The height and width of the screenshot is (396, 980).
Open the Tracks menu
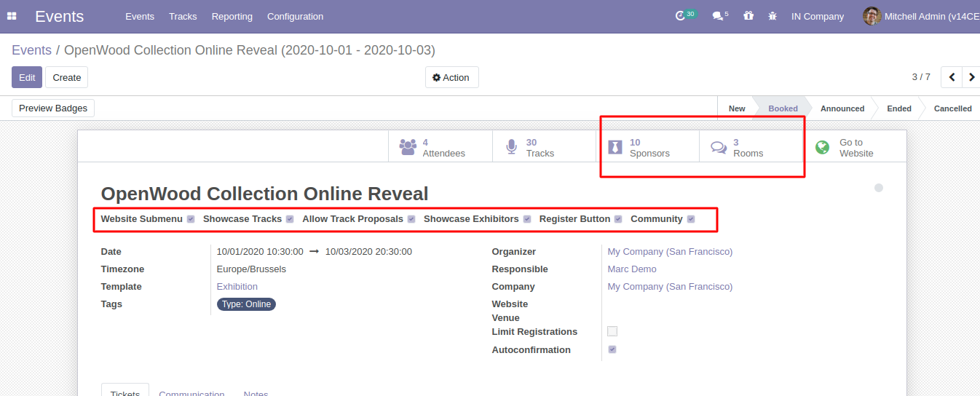(x=183, y=16)
